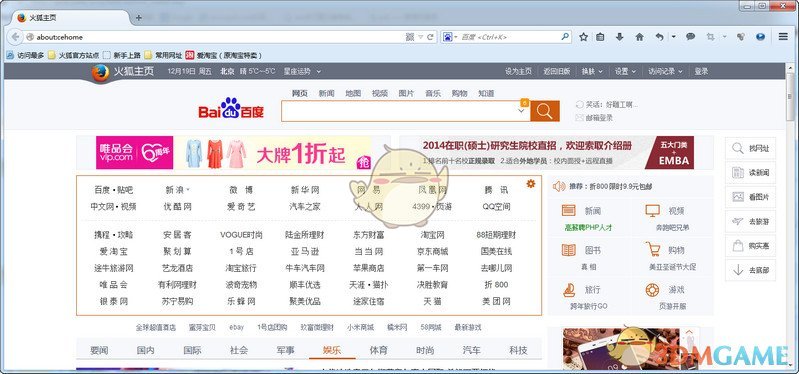Open the 淘宝网 link
Screen dimensions: 799x374
click(x=433, y=235)
